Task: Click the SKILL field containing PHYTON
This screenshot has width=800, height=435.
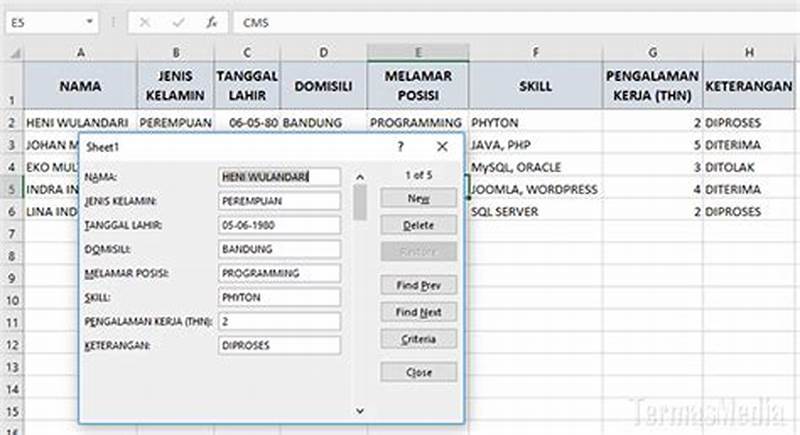Action: click(279, 297)
